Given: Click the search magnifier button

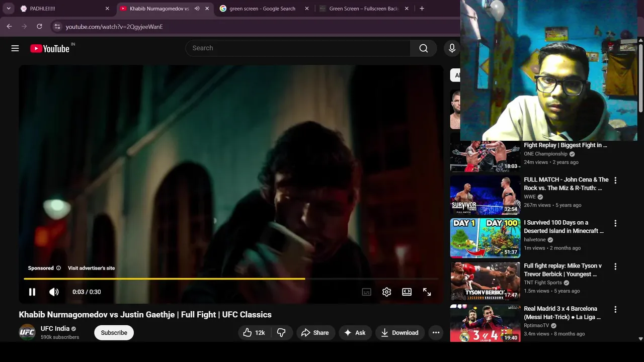Looking at the screenshot, I should pos(424,48).
